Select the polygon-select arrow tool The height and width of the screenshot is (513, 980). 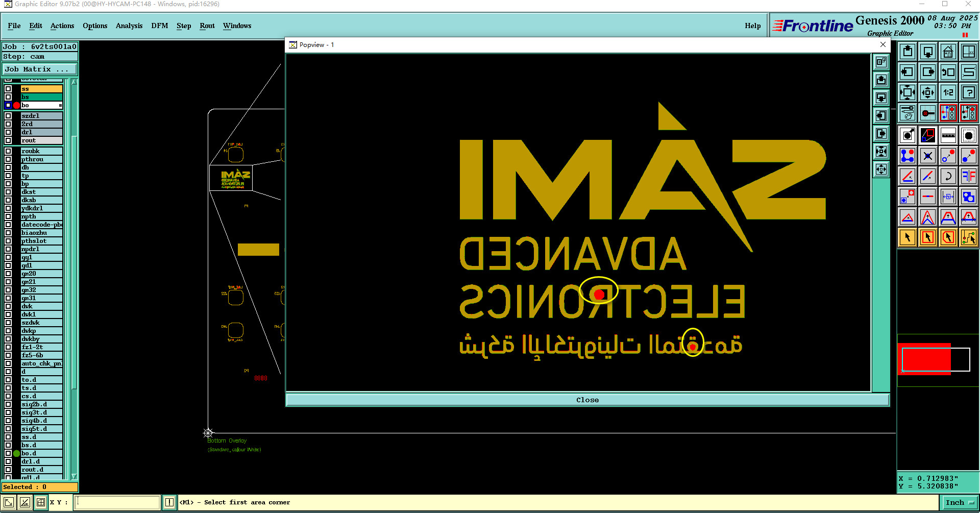[948, 237]
